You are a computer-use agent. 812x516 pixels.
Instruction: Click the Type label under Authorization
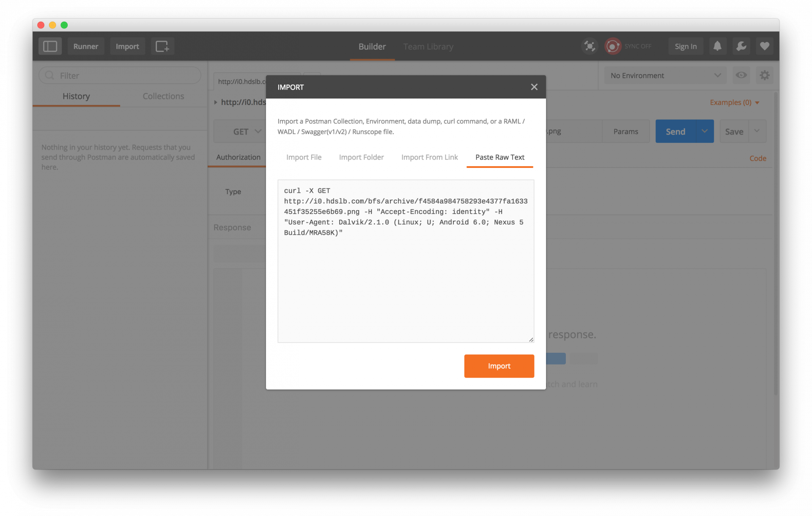tap(233, 192)
